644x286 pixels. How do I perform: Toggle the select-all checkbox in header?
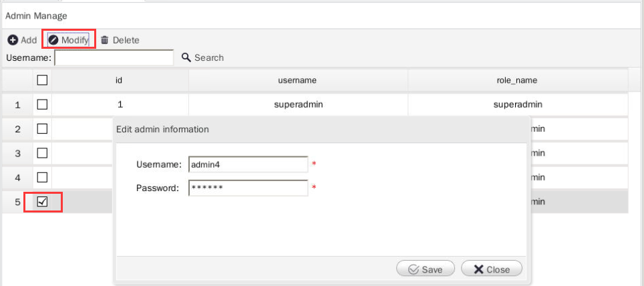(42, 80)
